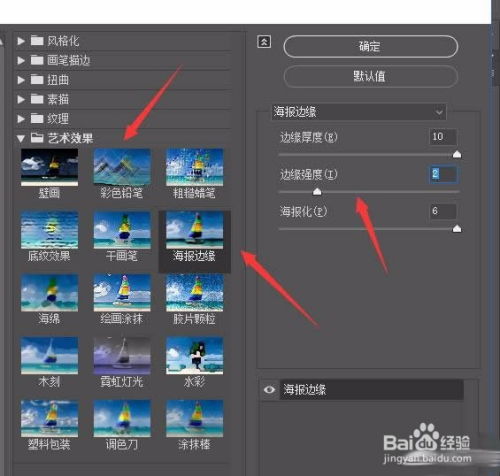Click the 素描 folder icon
The image size is (500, 476).
37,99
